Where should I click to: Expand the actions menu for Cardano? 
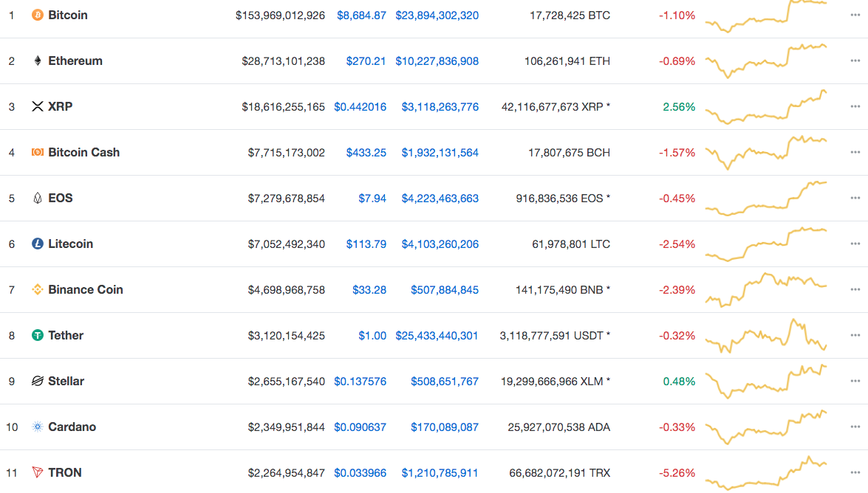tap(855, 427)
